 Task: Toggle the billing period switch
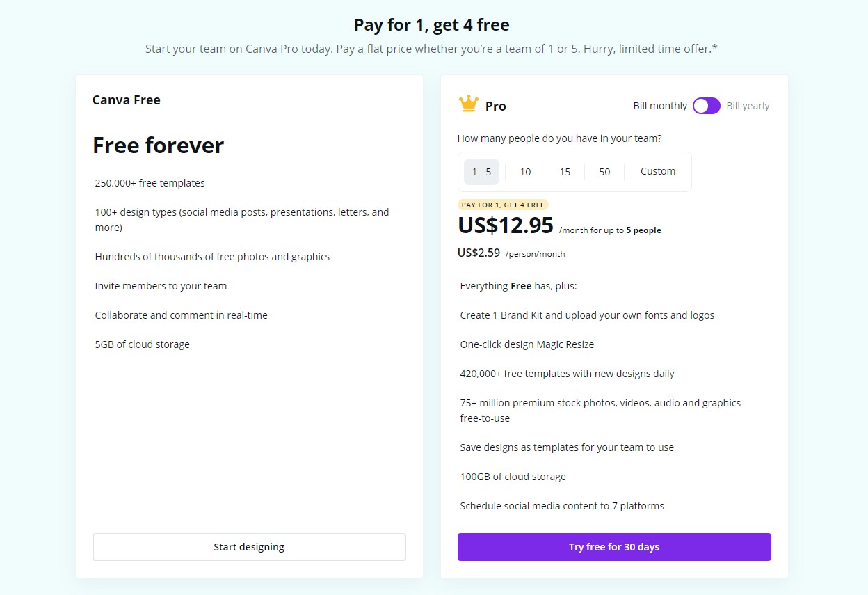pyautogui.click(x=706, y=106)
